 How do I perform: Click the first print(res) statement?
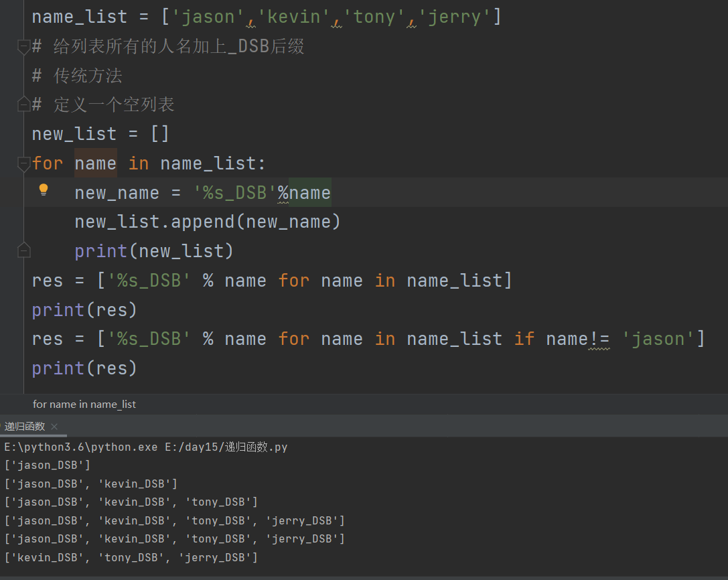click(84, 309)
